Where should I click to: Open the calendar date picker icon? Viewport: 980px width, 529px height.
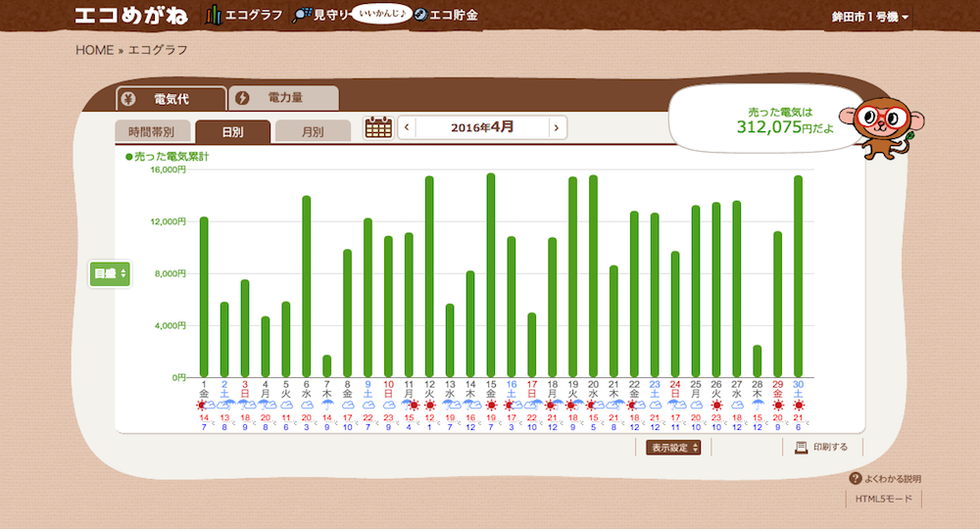click(378, 127)
